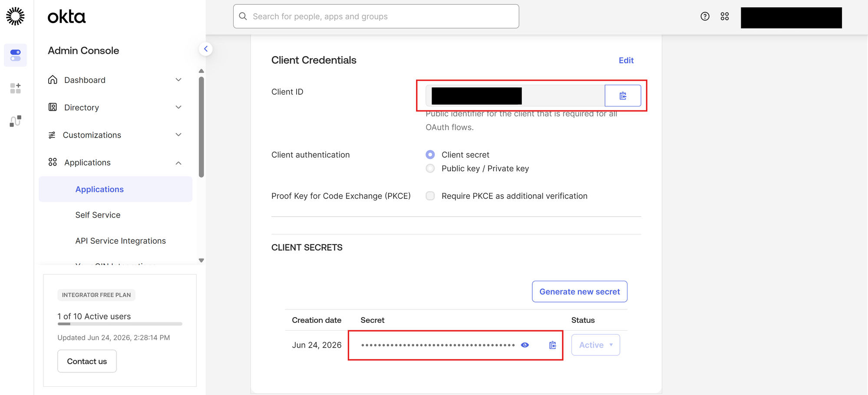Open the add apps grid-plus icon in left rail

pyautogui.click(x=15, y=88)
